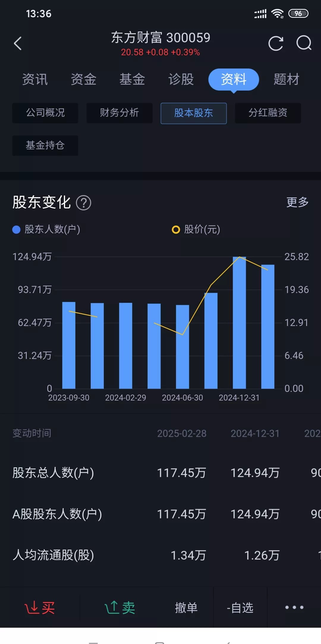Viewport: 321px width, 644px height.
Task: Tap the tallest bar at 2024-12-31
Action: click(x=239, y=322)
